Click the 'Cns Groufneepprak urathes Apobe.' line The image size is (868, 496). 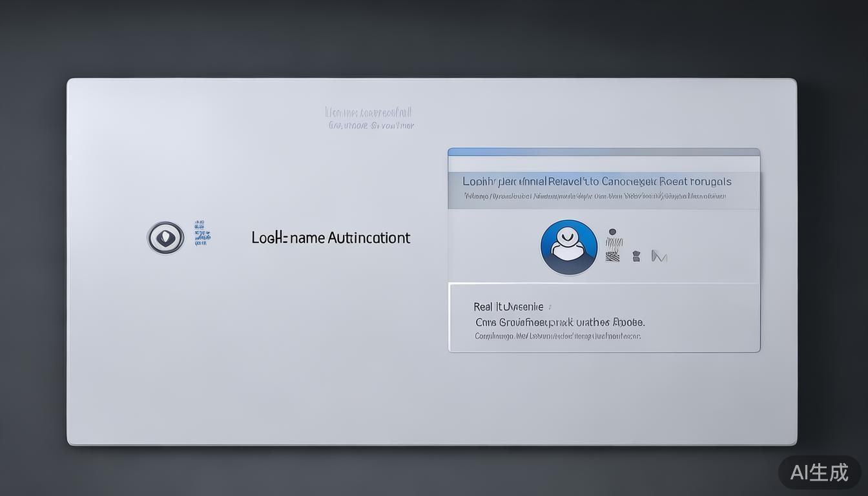(x=559, y=322)
